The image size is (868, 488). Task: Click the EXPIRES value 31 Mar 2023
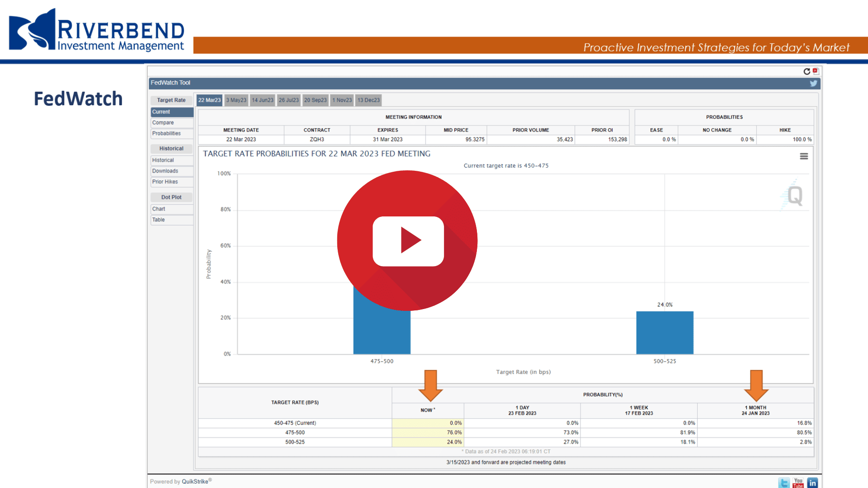387,140
